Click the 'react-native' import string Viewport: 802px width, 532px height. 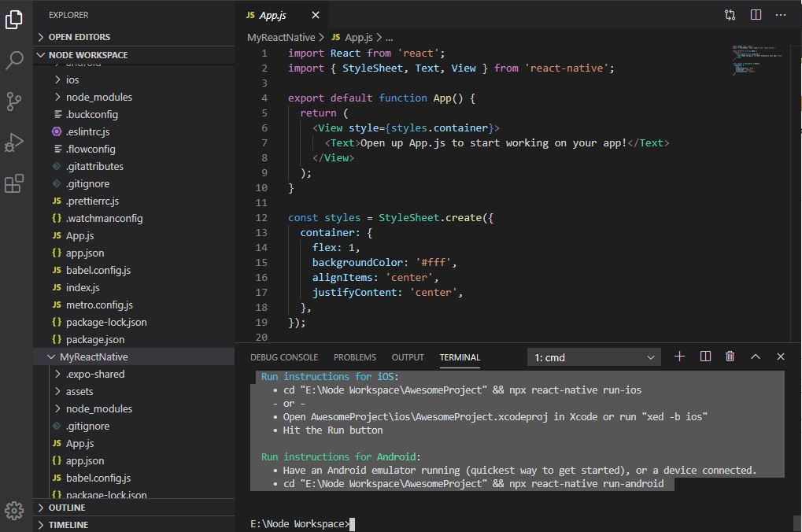tap(567, 68)
